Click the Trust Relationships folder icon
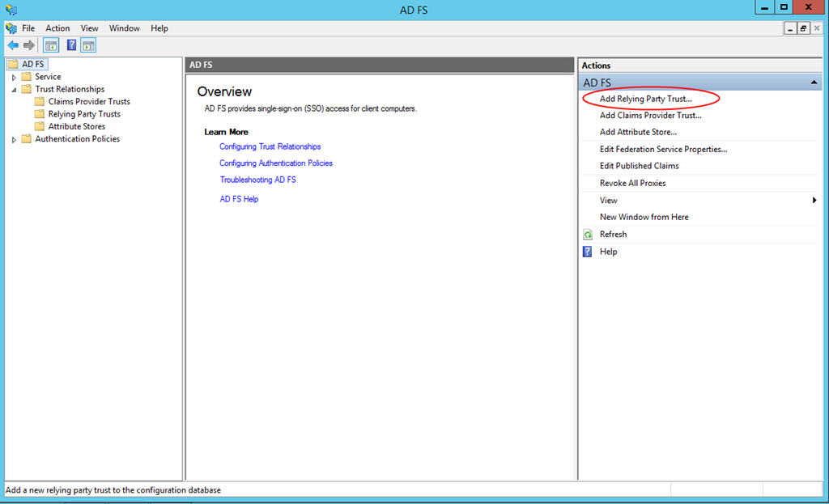 click(27, 89)
